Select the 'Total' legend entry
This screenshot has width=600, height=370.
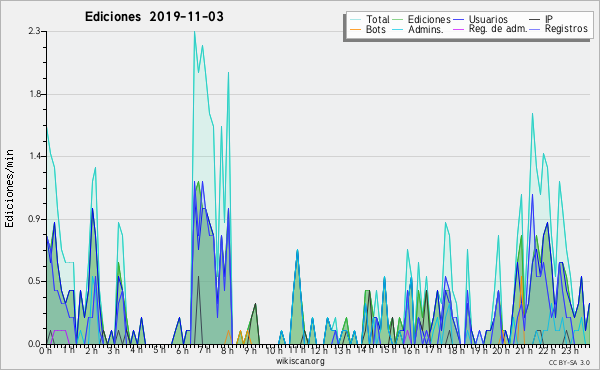pyautogui.click(x=378, y=19)
